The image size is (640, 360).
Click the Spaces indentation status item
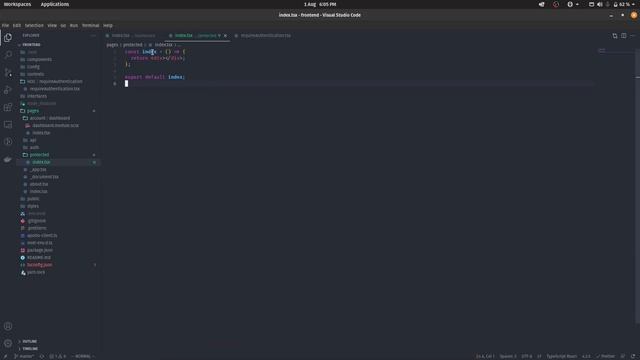point(508,356)
